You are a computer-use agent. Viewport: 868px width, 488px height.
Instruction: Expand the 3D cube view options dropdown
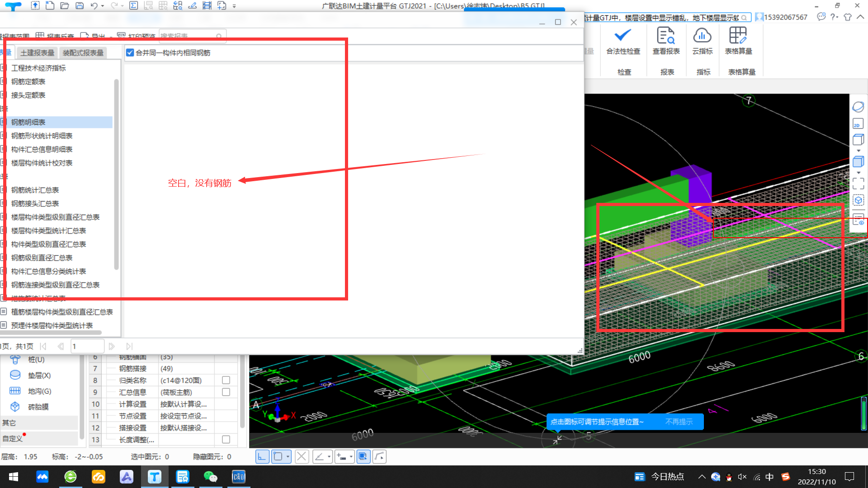click(x=859, y=173)
